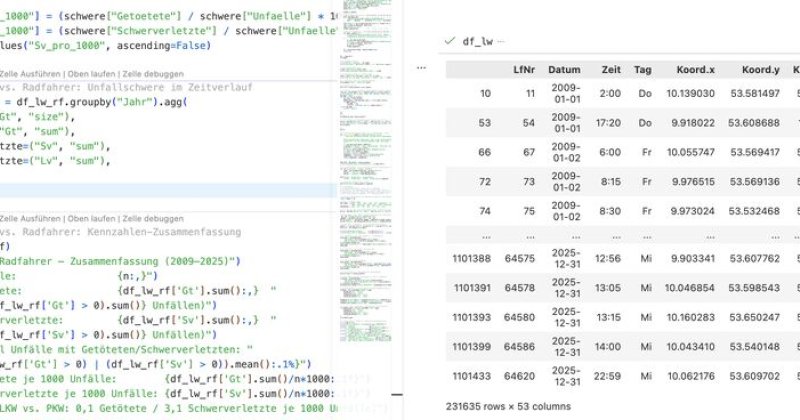Click the Zeit value 17:20
The height and width of the screenshot is (420, 800).
(x=608, y=123)
